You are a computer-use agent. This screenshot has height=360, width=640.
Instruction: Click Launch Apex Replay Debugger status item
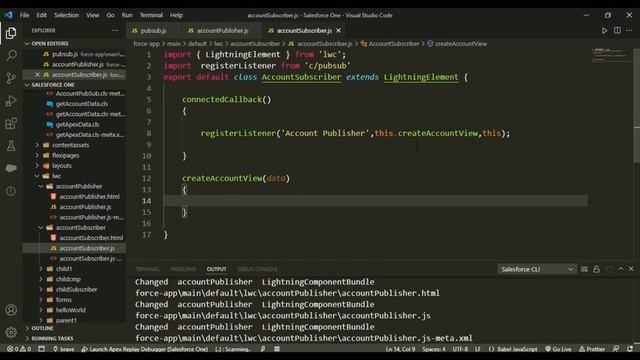145,349
